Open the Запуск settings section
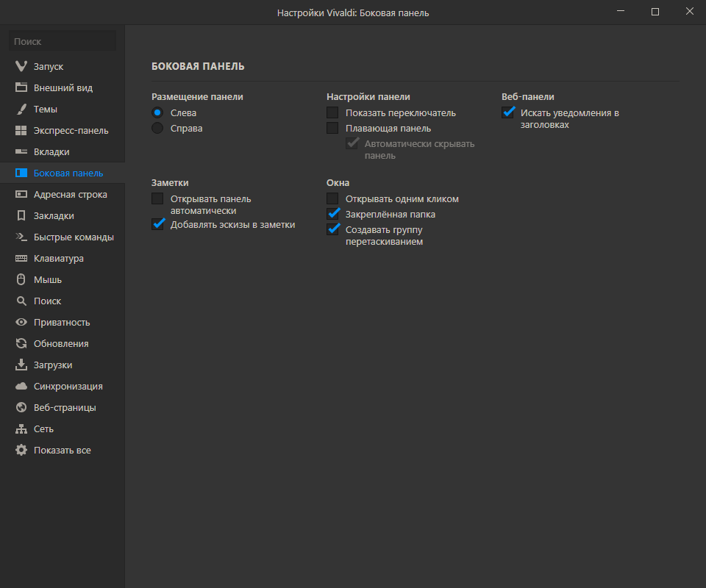The width and height of the screenshot is (706, 588). 63,66
